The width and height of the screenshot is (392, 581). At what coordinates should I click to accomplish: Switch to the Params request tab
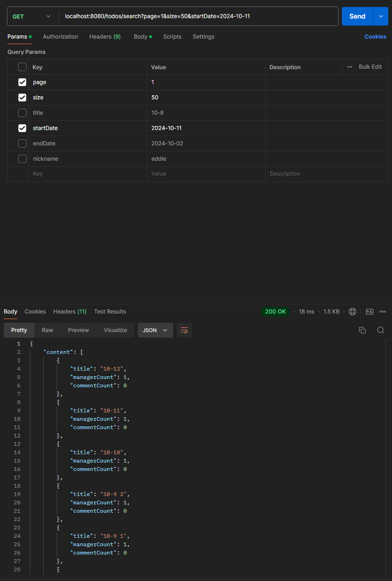(20, 37)
